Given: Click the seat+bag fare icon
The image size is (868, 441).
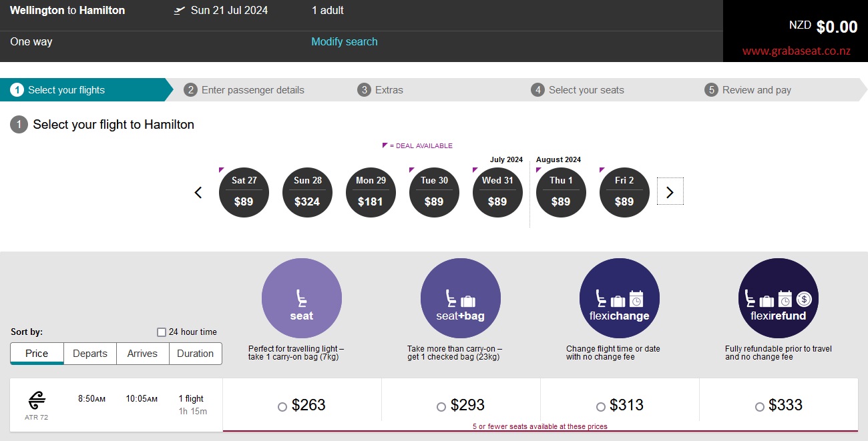Looking at the screenshot, I should pos(461,298).
